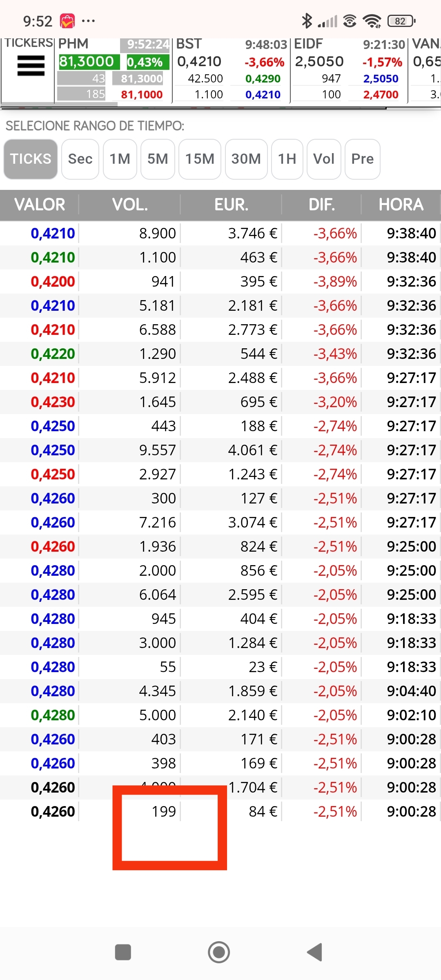Switch to the 1H time range

(287, 159)
